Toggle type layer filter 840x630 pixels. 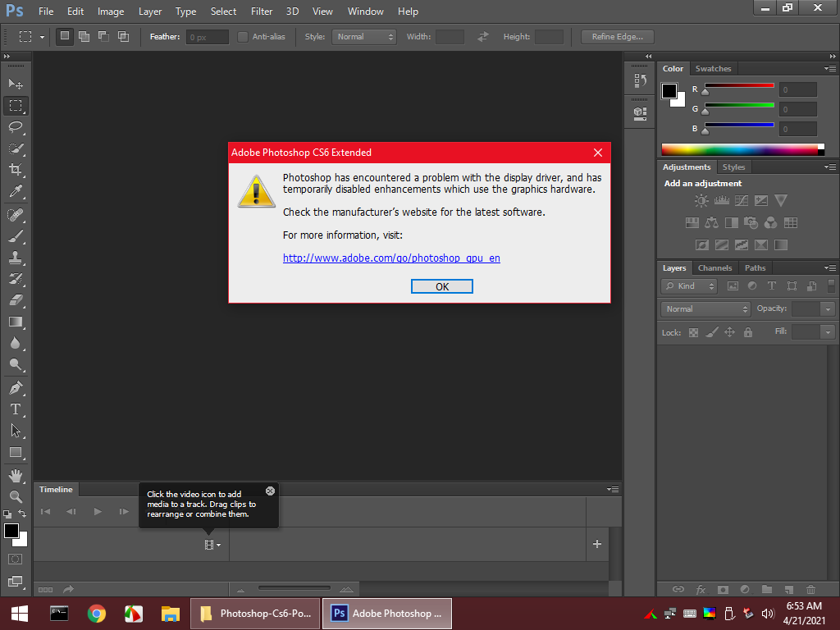click(x=771, y=286)
